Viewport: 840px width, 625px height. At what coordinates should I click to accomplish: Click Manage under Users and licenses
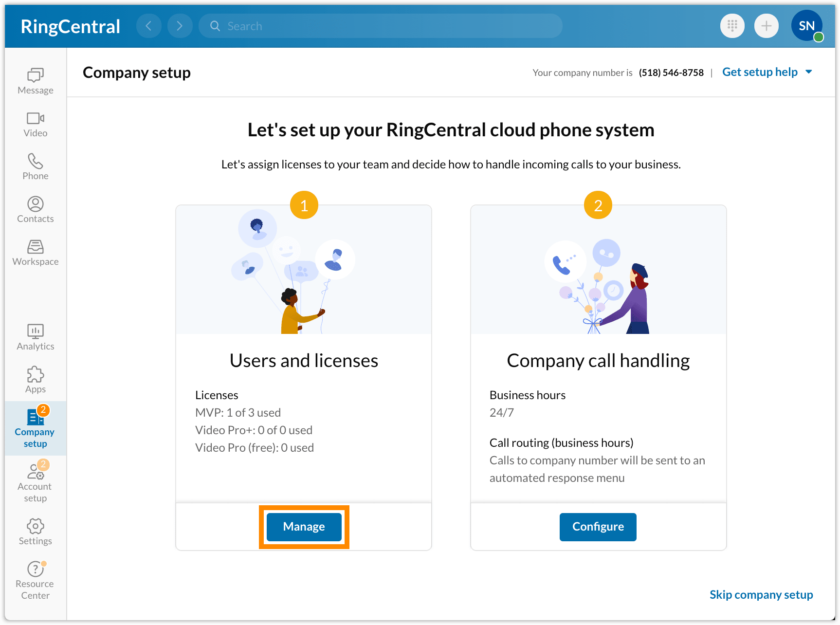tap(303, 527)
